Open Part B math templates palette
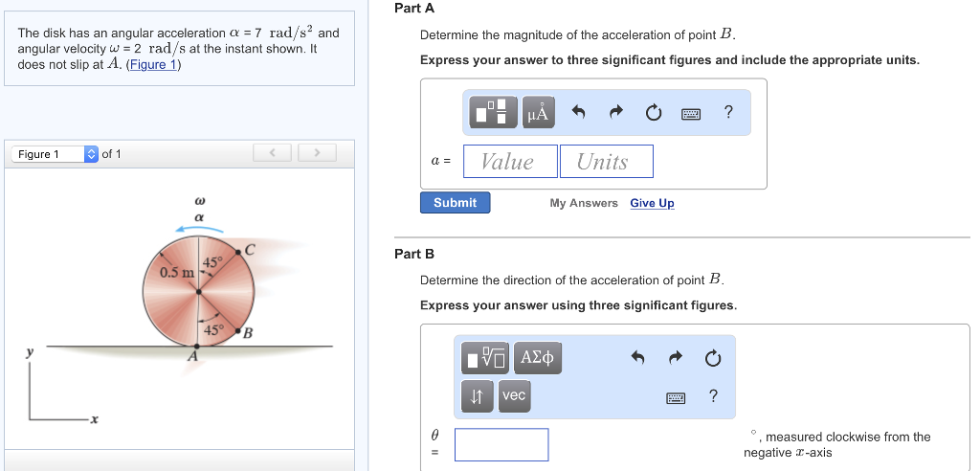Viewport: 980px width, 471px height. coord(487,358)
